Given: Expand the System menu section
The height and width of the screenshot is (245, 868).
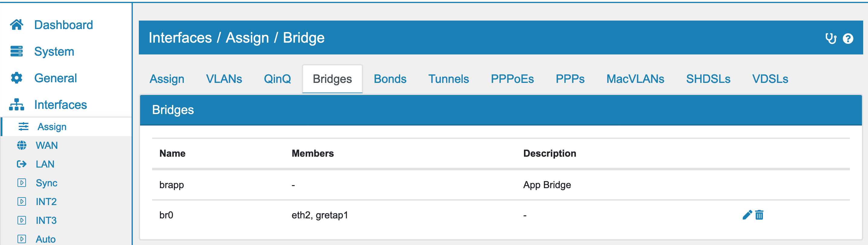Looking at the screenshot, I should (x=54, y=51).
